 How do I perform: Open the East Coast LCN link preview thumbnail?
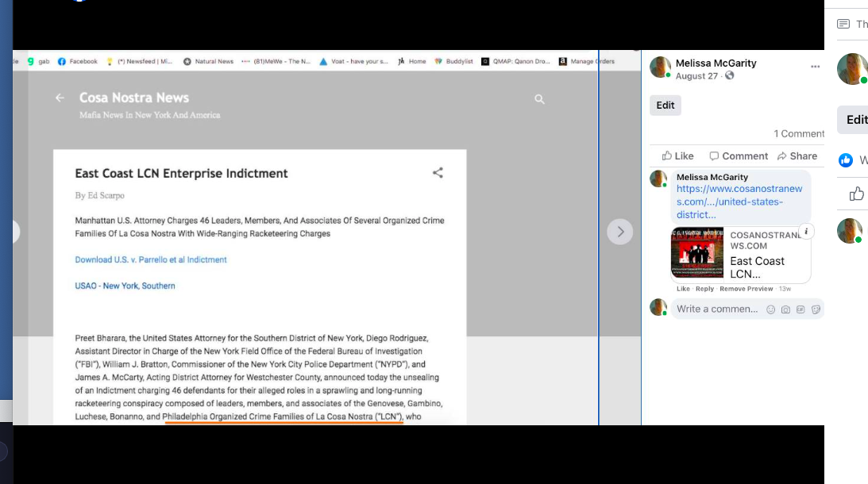[697, 253]
